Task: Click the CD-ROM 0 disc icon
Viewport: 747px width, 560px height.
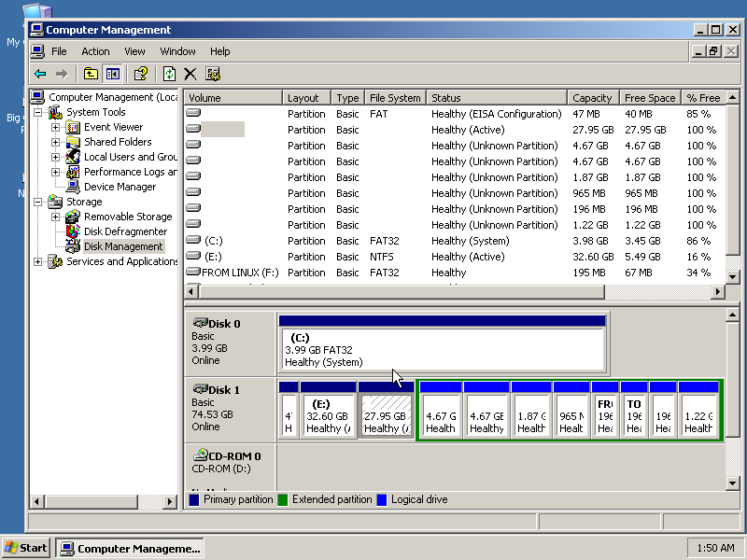Action: point(201,455)
